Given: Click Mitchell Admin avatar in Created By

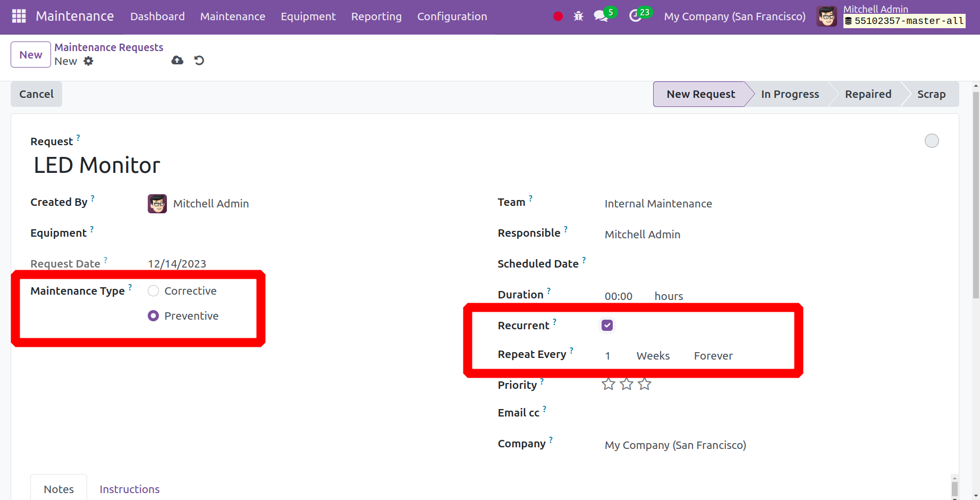Looking at the screenshot, I should tap(157, 204).
